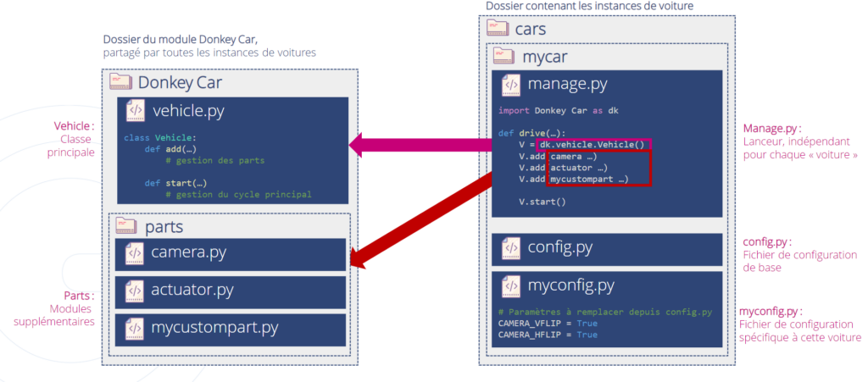Screen dimensions: 868x382
Task: Select the parts folder label
Action: (164, 227)
